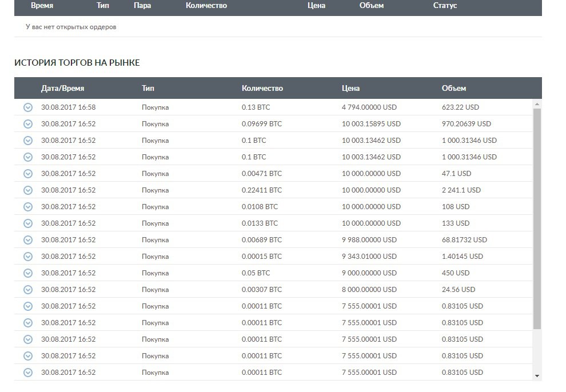Viewport: 566px width, 392px height.
Task: Click the Статус column header in open orders
Action: 445,6
